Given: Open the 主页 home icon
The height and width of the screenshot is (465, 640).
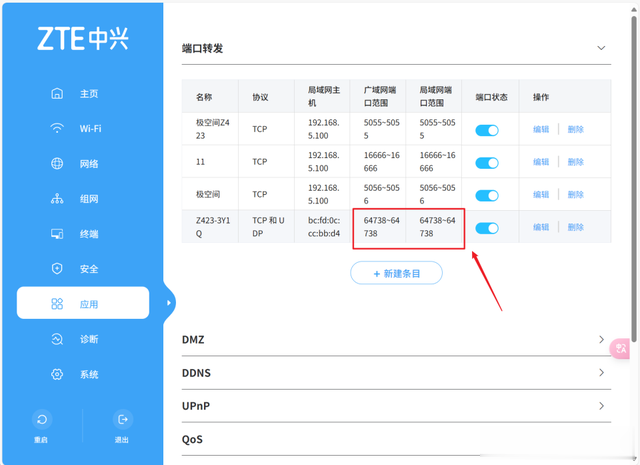Looking at the screenshot, I should (57, 93).
